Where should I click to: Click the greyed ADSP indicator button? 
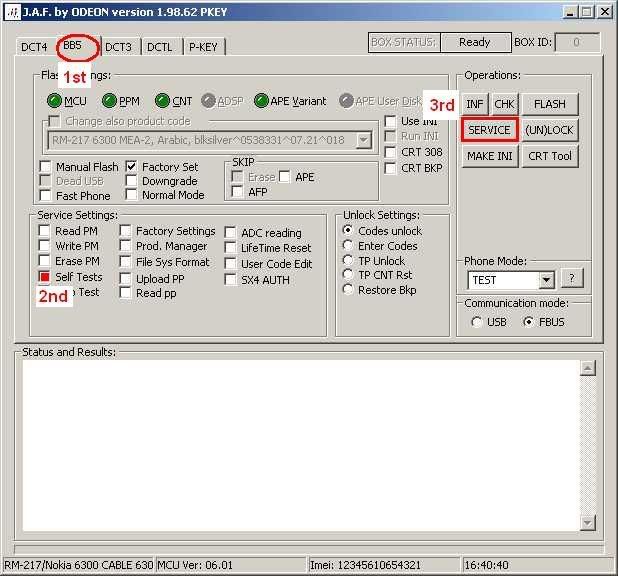pyautogui.click(x=208, y=101)
